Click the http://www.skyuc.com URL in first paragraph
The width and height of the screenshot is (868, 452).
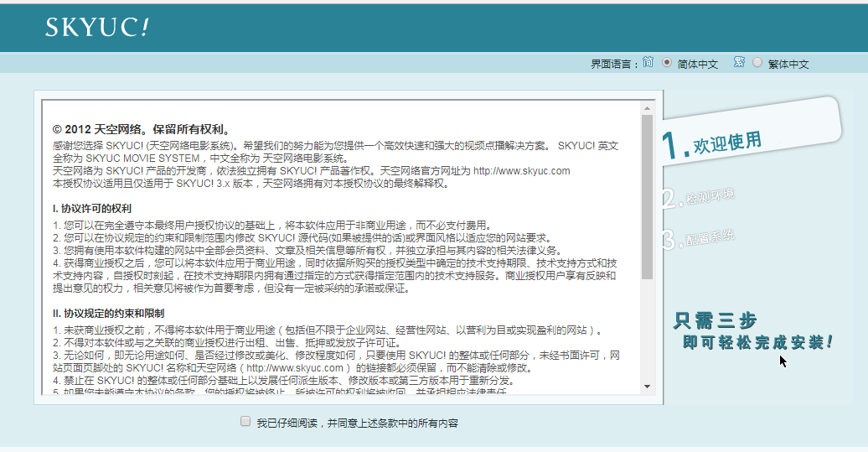point(521,170)
